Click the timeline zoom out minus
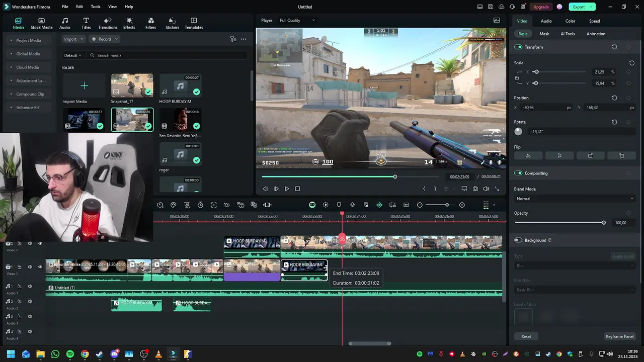This screenshot has width=644, height=362. (420, 205)
